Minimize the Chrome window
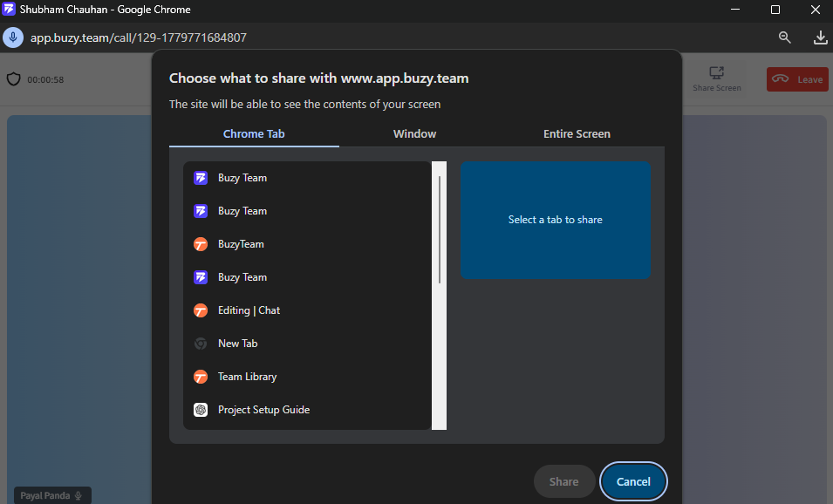Viewport: 833px width, 504px height. point(735,10)
